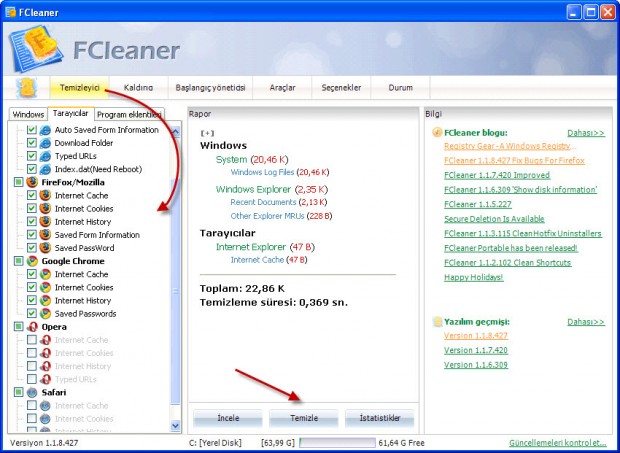
Task: Click the Firefox icon next to FireFox/Mozilla
Action: pyautogui.click(x=32, y=182)
